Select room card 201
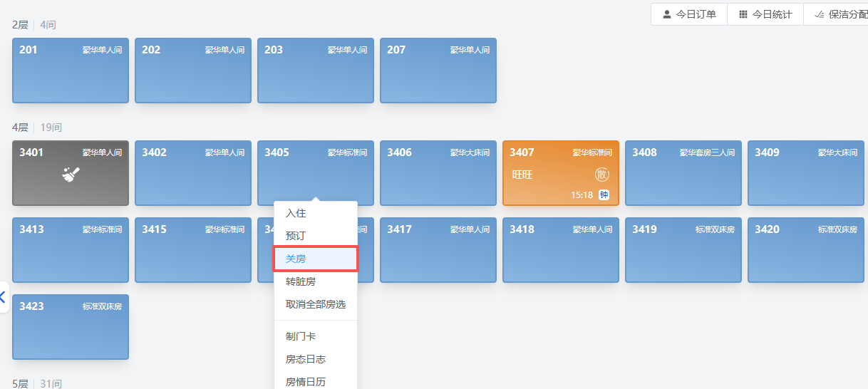The height and width of the screenshot is (389, 868). pos(71,71)
